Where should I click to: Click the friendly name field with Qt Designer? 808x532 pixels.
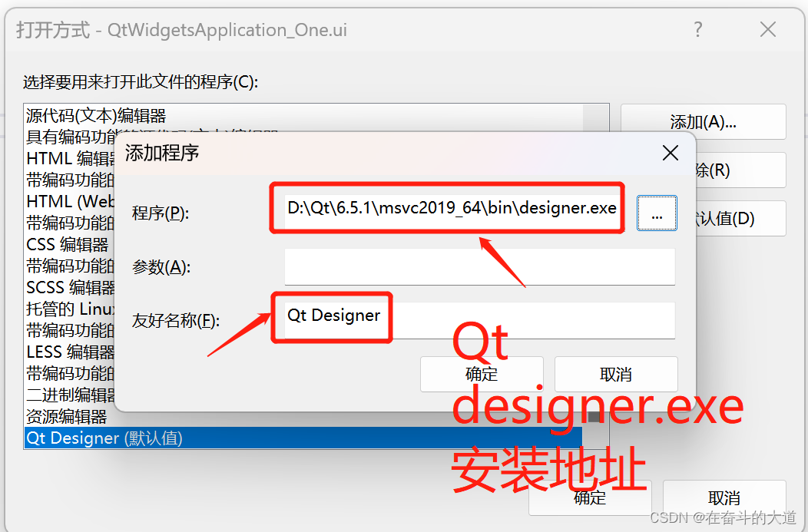tap(480, 320)
